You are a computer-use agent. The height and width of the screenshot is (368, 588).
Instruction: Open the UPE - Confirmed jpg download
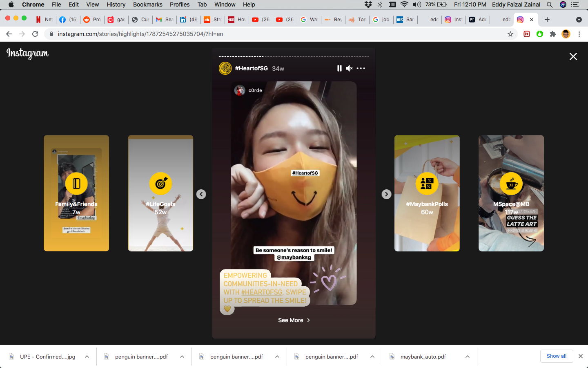coord(47,357)
